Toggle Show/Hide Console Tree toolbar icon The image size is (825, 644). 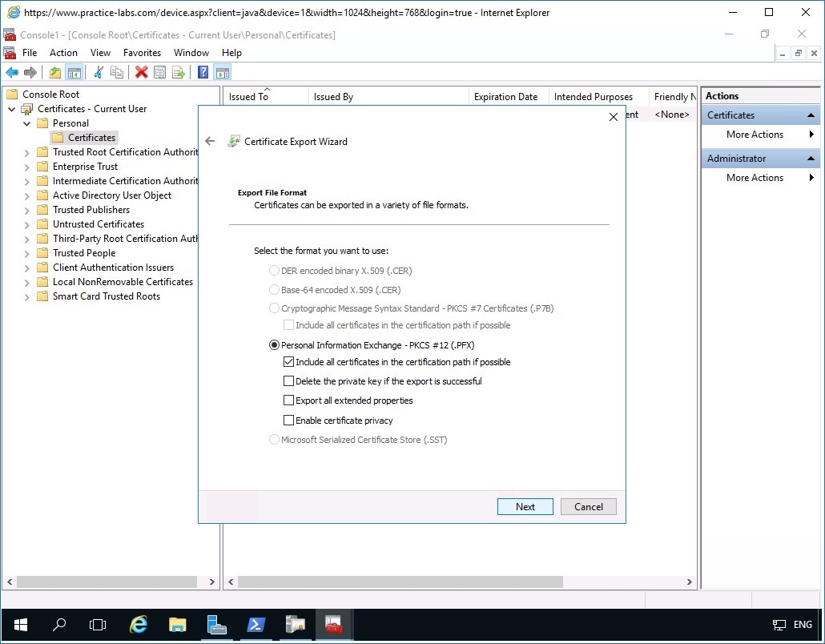click(x=74, y=72)
